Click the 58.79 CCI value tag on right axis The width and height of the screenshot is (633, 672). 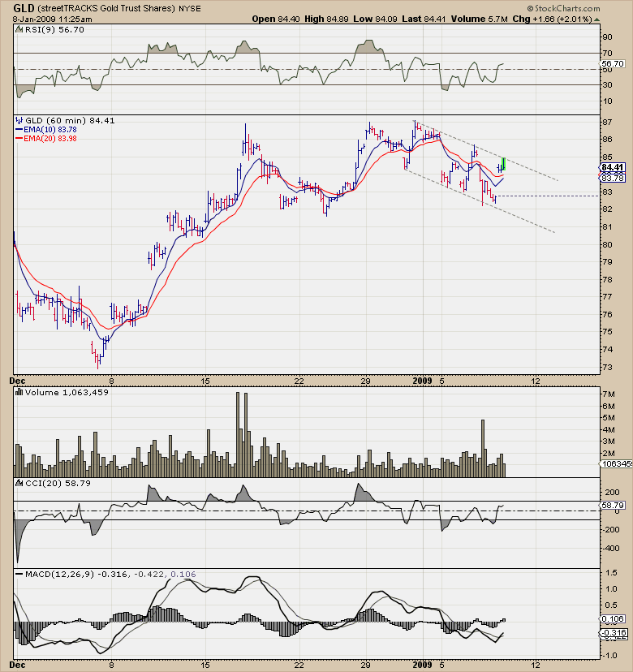pos(613,506)
